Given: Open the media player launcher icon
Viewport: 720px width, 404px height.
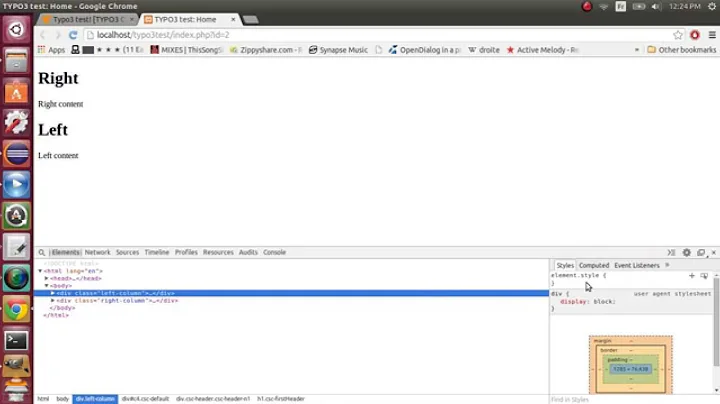Looking at the screenshot, I should (16, 185).
